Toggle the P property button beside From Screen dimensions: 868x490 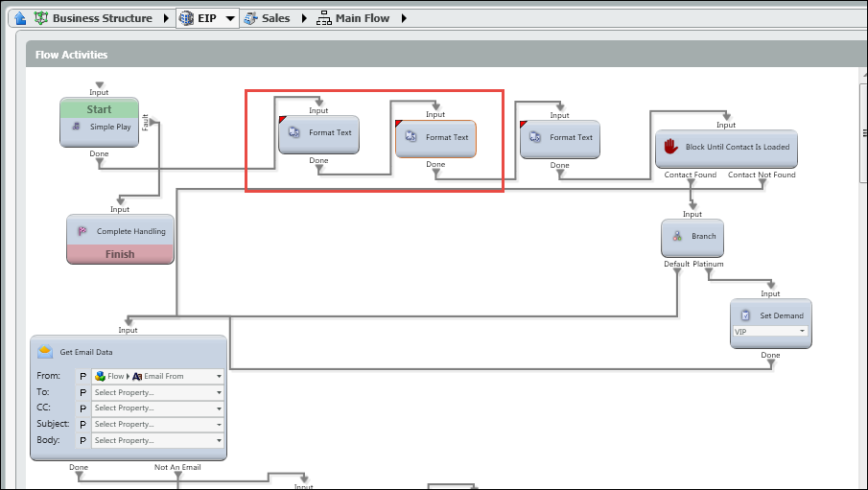point(82,377)
